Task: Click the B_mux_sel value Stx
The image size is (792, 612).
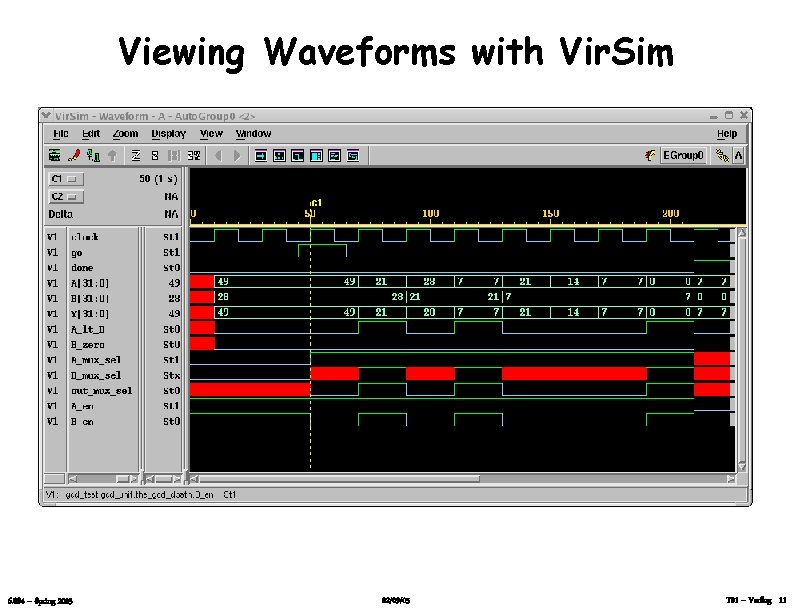Action: (x=172, y=376)
